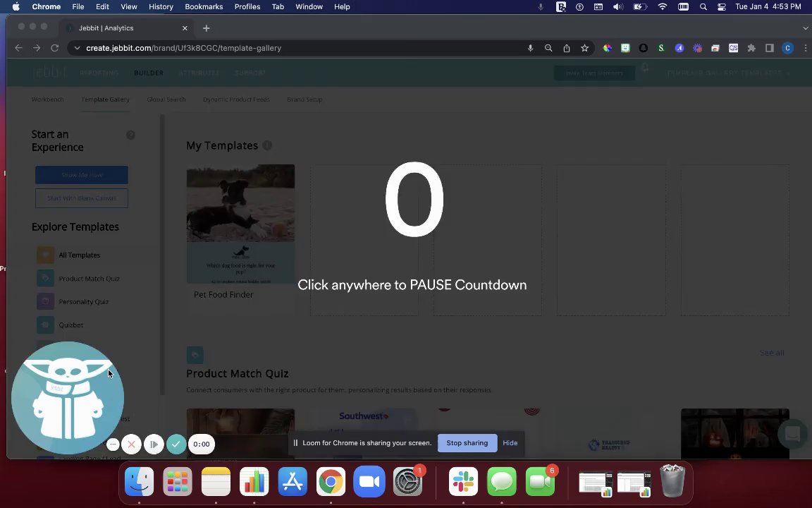Screen dimensions: 812x508
Task: Open the Loom more options (three dots) button
Action: point(113,445)
